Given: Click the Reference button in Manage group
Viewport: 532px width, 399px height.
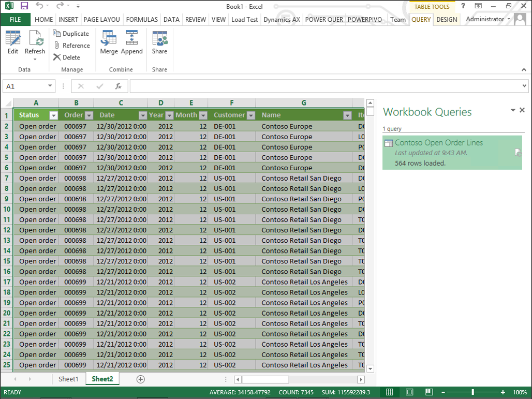Looking at the screenshot, I should pos(71,46).
